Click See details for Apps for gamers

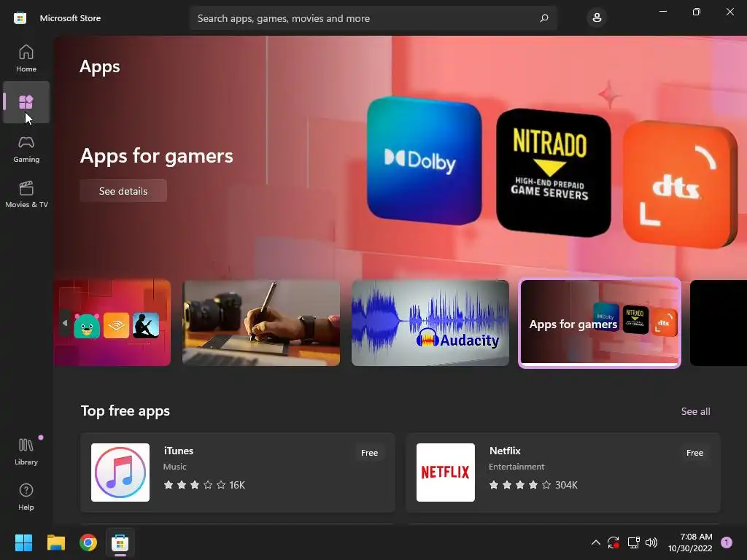point(123,191)
